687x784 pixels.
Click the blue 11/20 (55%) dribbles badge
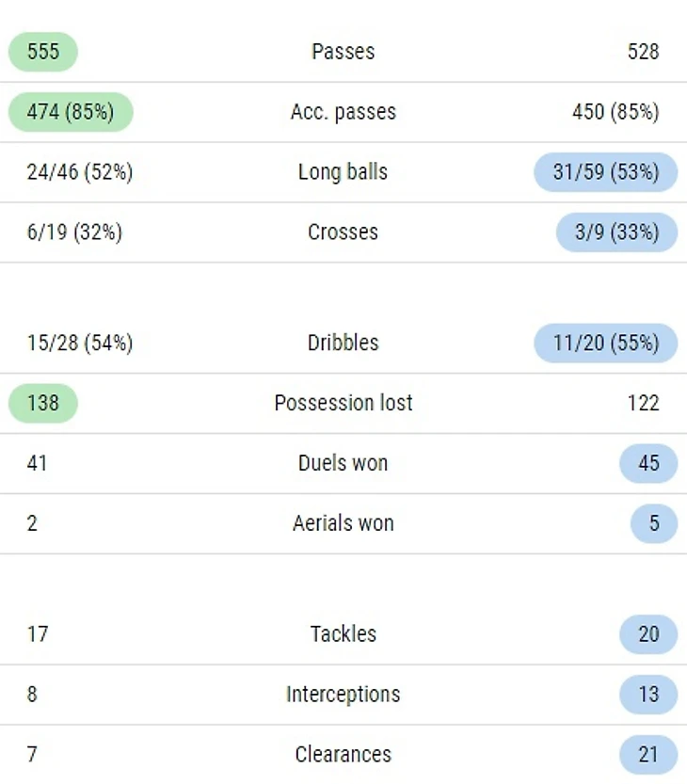[605, 344]
